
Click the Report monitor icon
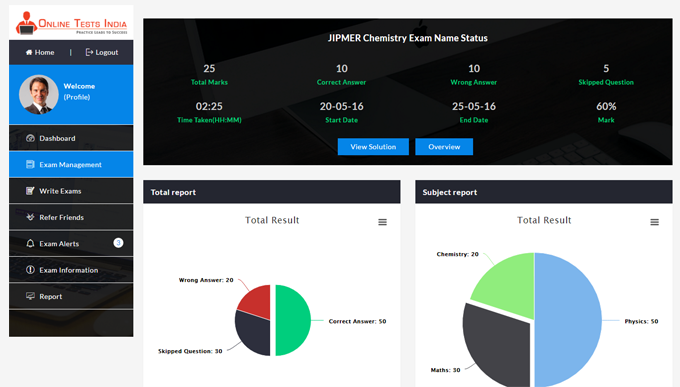30,296
